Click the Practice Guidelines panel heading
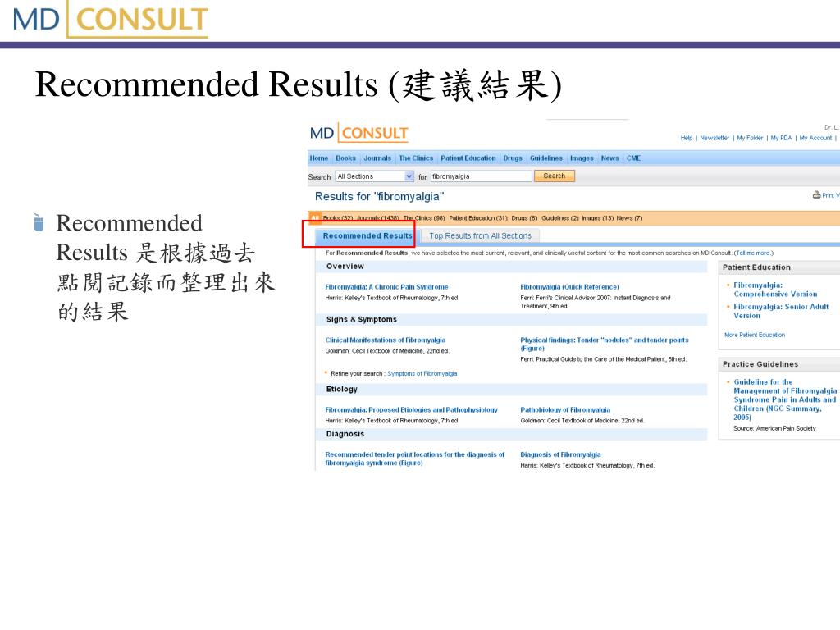Screen dimensions: 840x630 [760, 364]
